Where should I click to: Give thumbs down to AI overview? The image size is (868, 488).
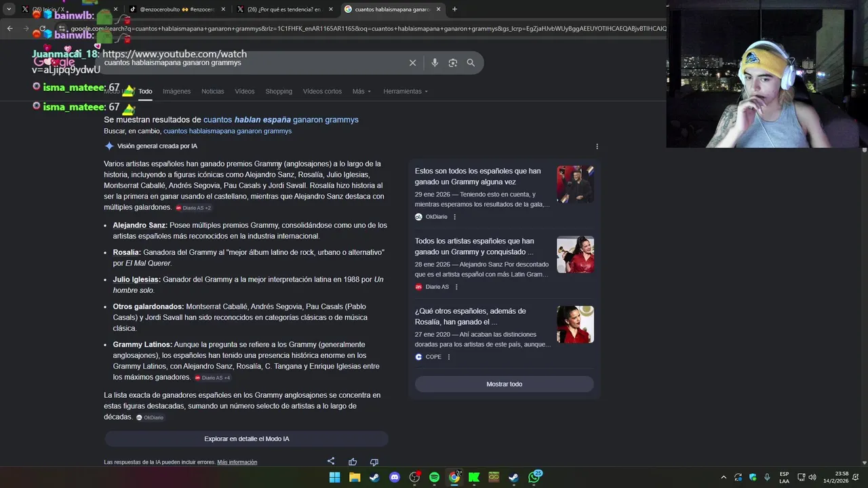(374, 462)
